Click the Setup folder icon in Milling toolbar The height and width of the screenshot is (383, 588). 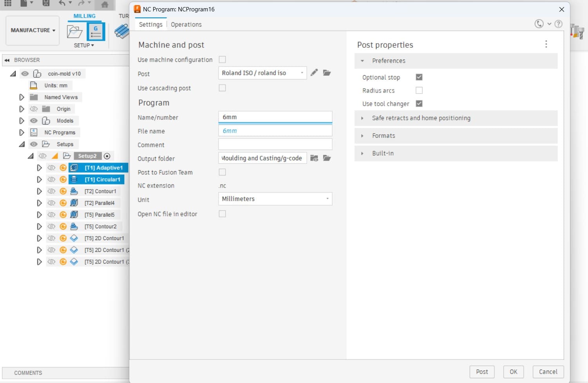(x=74, y=31)
